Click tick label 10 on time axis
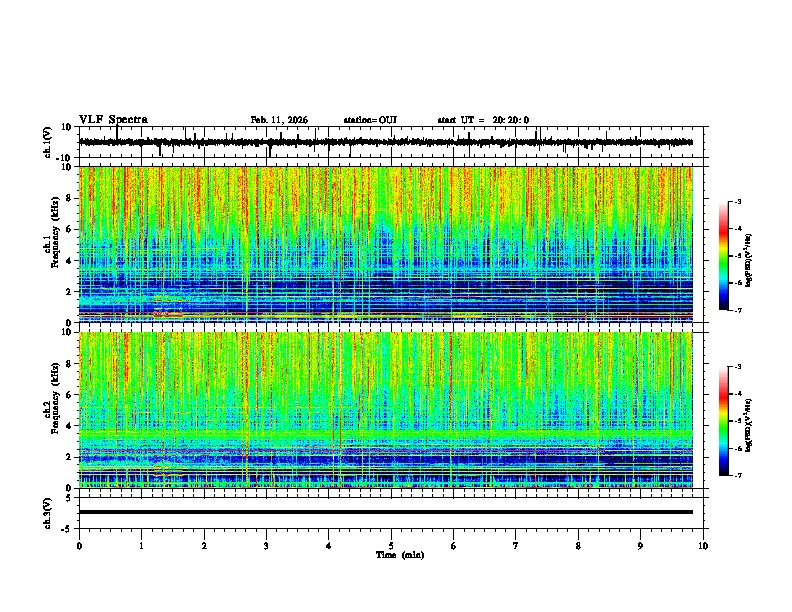Screen dimensions: 792x612 coord(703,546)
